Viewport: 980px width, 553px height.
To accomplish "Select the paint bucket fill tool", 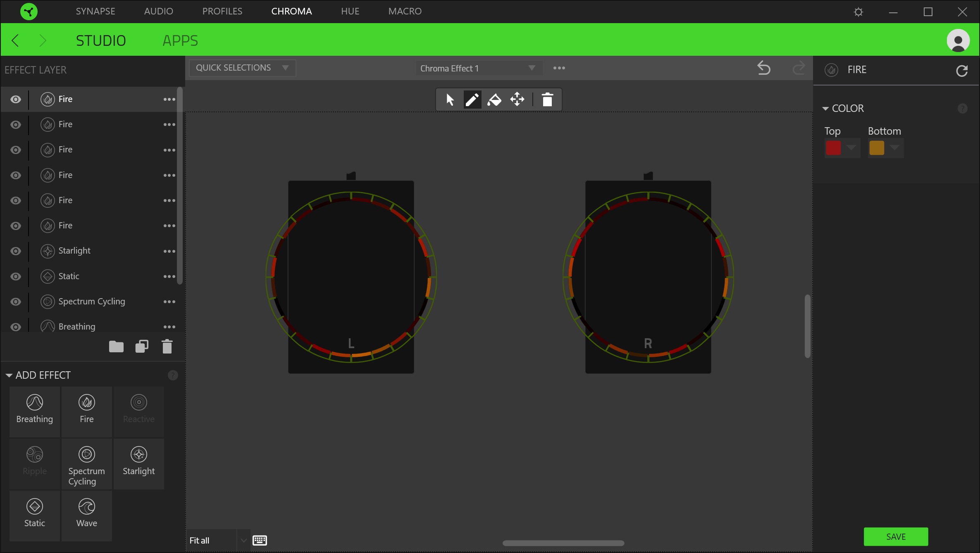I will tap(494, 100).
